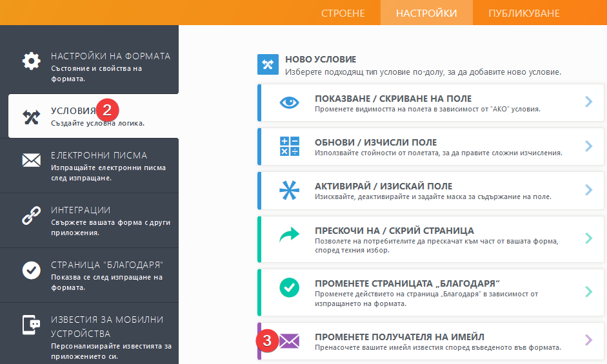
Task: Switch to the СТРОЕНЕ tab
Action: 343,13
